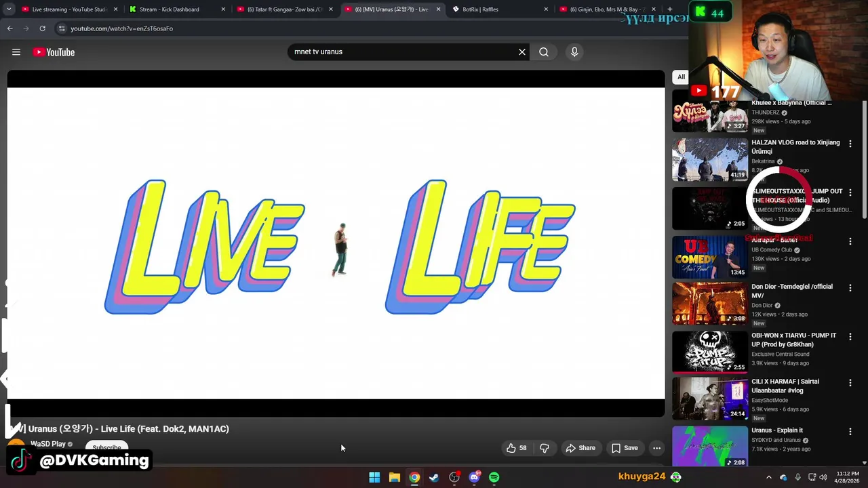Open options for CILI X HARMAF video
This screenshot has height=488, width=868.
850,382
